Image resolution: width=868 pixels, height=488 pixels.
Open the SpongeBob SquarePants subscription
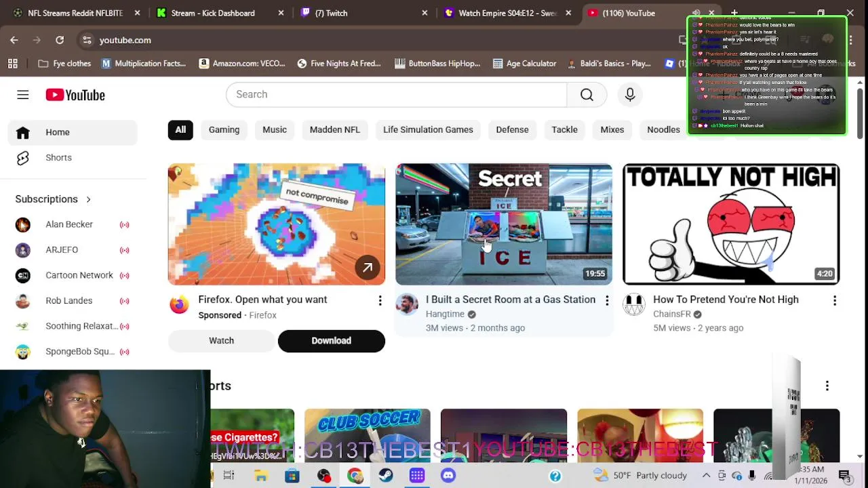coord(73,352)
